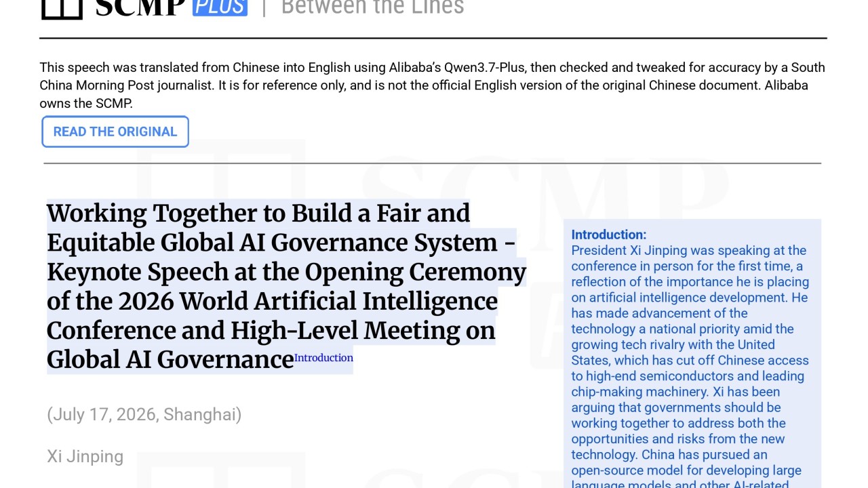Open the Between the Lines section title
Viewport: 868px width, 488px height.
click(x=372, y=7)
